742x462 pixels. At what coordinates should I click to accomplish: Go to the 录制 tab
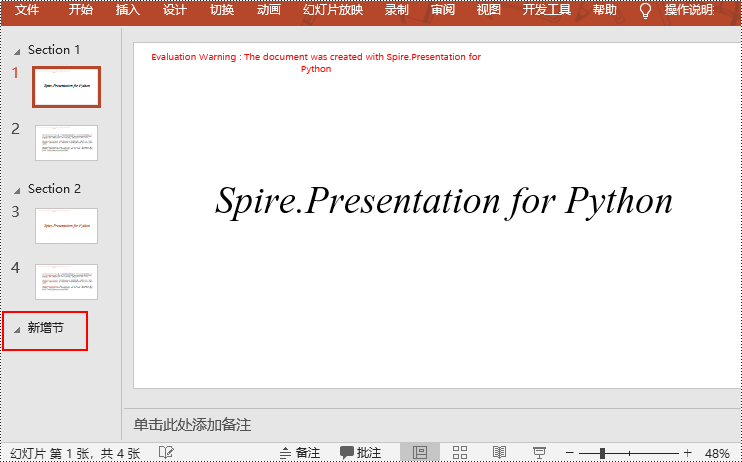[396, 9]
